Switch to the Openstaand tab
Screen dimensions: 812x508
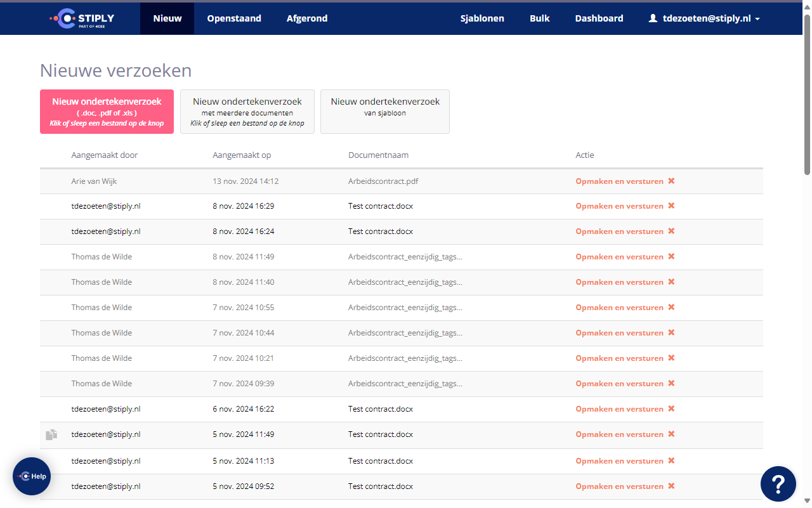coord(234,18)
